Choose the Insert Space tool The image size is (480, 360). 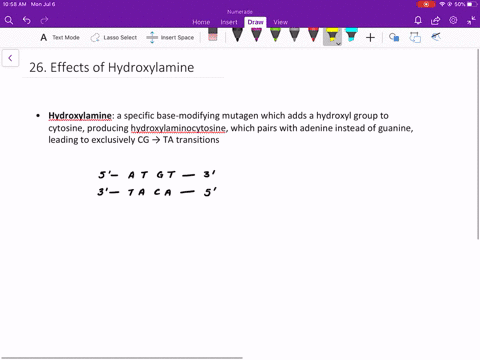[x=170, y=37]
